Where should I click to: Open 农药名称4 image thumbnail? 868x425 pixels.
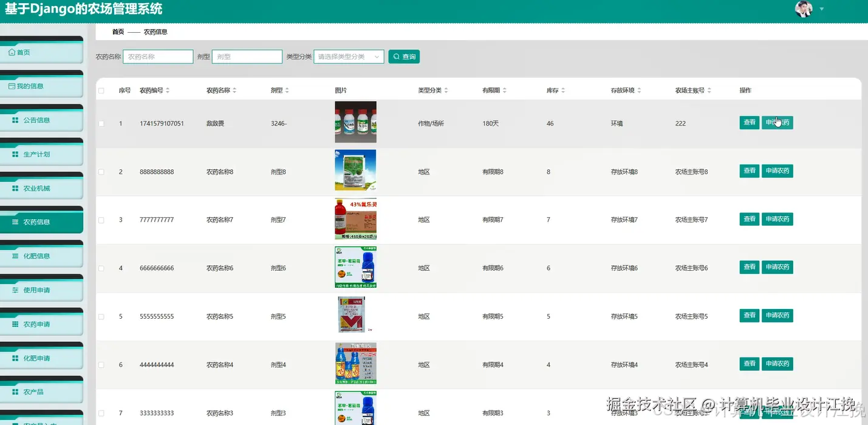pos(355,363)
